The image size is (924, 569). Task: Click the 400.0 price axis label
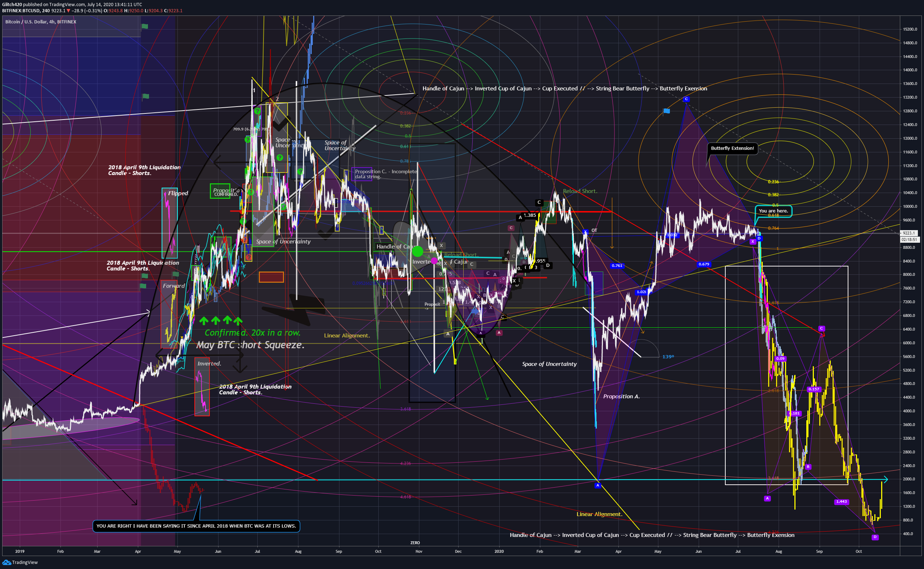pos(908,534)
